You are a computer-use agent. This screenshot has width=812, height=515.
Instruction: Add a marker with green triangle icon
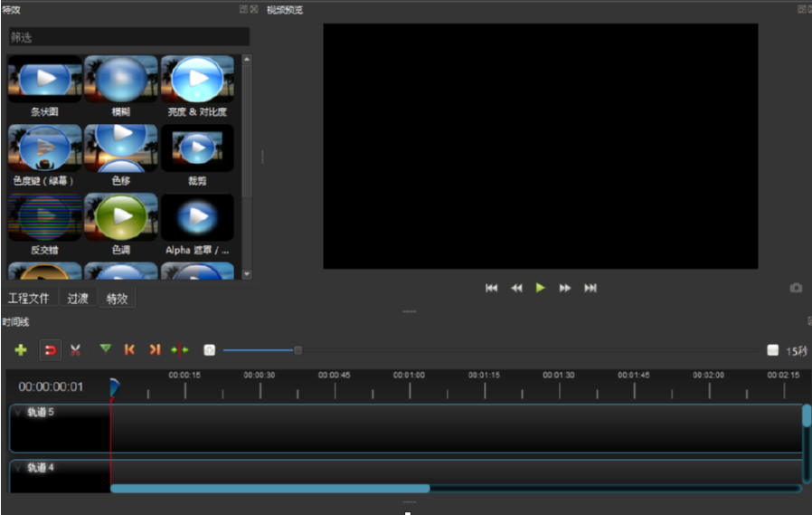106,348
